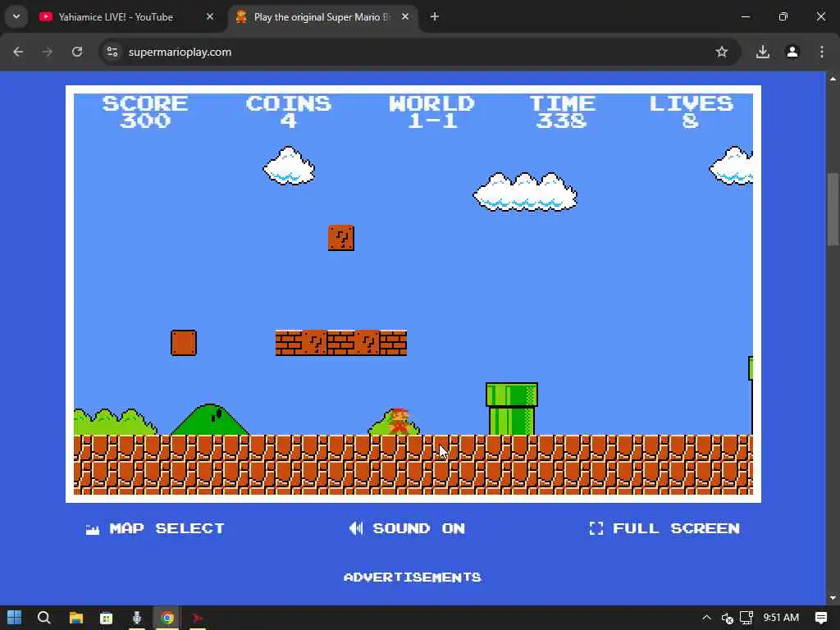Toggle the Sound On control
Screen dimensions: 840x630
(407, 528)
